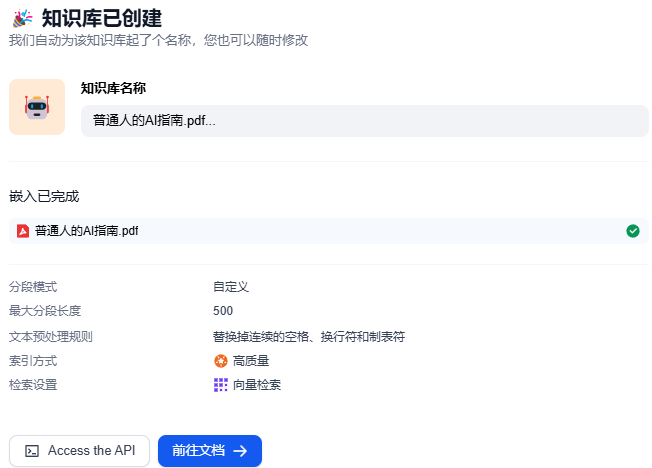This screenshot has height=468, width=652.
Task: Go to documents via 前往文档 button
Action: tap(209, 451)
